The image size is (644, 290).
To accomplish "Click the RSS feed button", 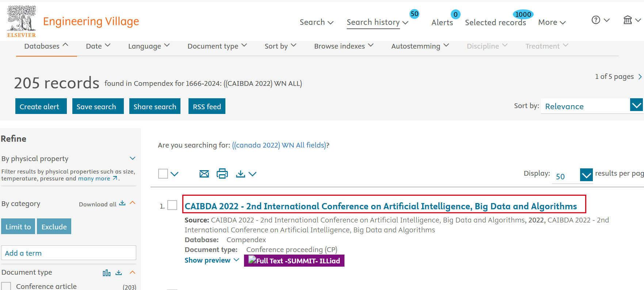I will 207,106.
